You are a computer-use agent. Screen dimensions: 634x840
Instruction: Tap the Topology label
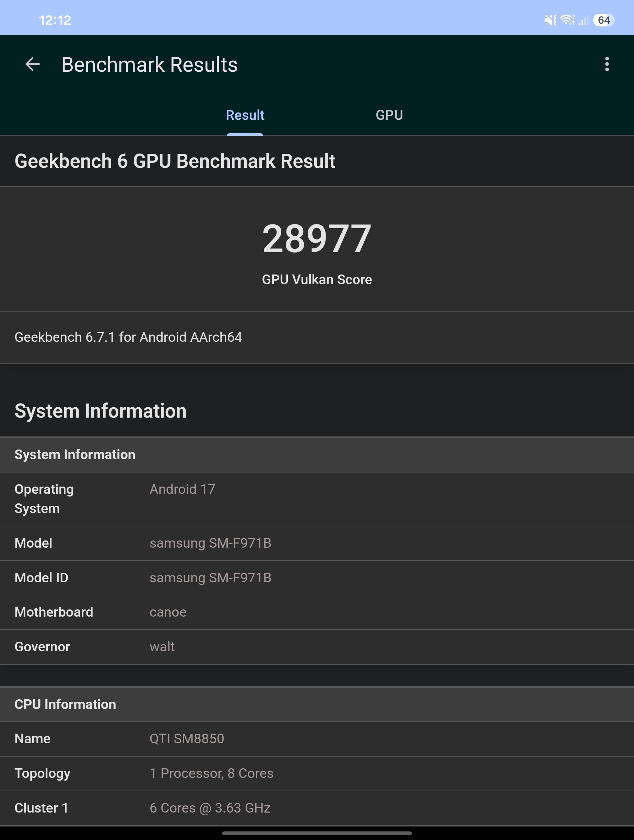point(42,773)
